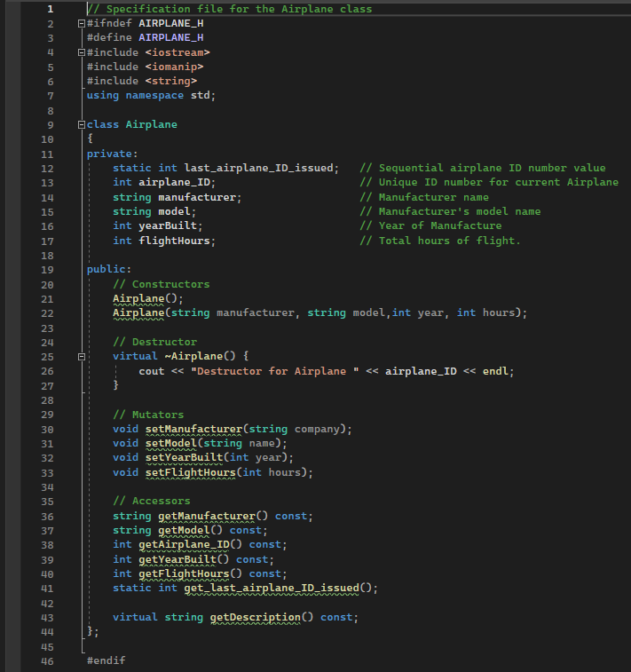Click the '// Mutators' comment
The width and height of the screenshot is (631, 672).
[148, 415]
